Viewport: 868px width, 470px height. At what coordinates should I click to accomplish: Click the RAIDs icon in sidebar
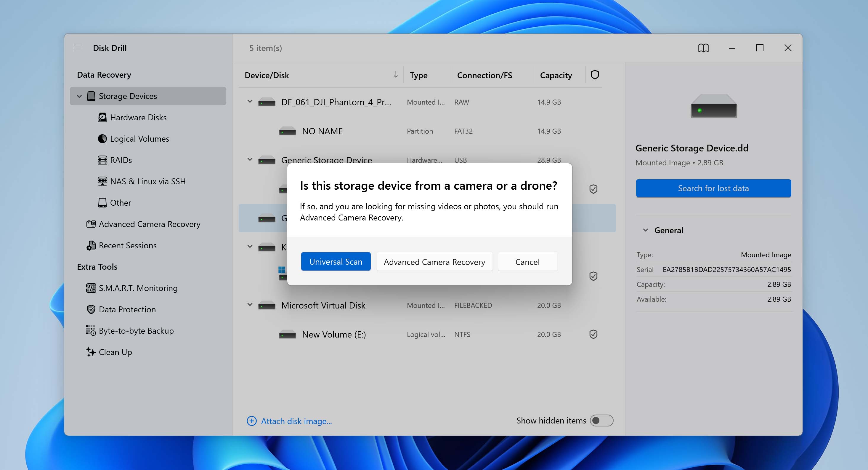(x=102, y=160)
